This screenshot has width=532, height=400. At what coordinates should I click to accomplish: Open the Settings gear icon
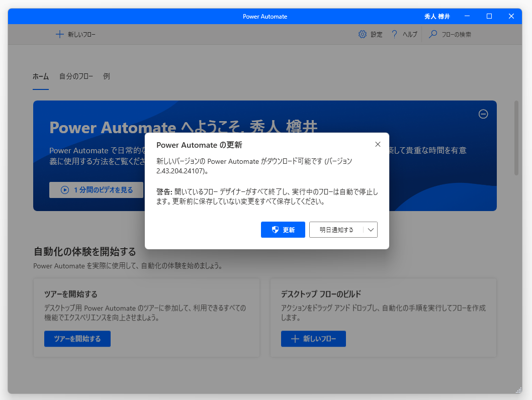pos(362,34)
